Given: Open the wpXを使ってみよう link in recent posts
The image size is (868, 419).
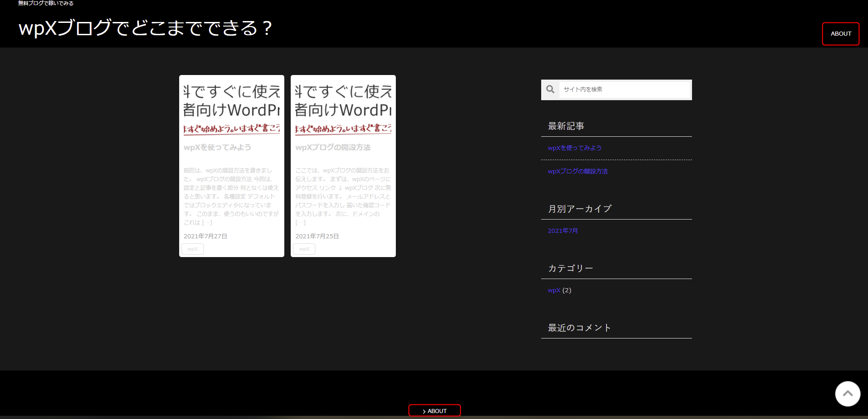Looking at the screenshot, I should [575, 148].
